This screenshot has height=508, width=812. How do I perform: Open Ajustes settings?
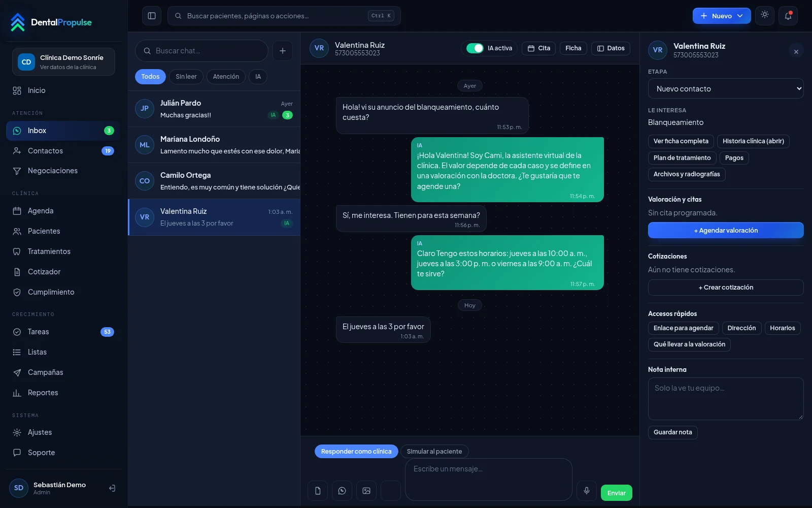tap(63, 432)
